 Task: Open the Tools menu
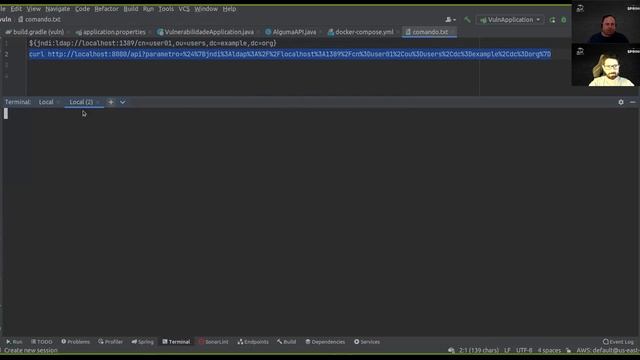click(x=166, y=9)
